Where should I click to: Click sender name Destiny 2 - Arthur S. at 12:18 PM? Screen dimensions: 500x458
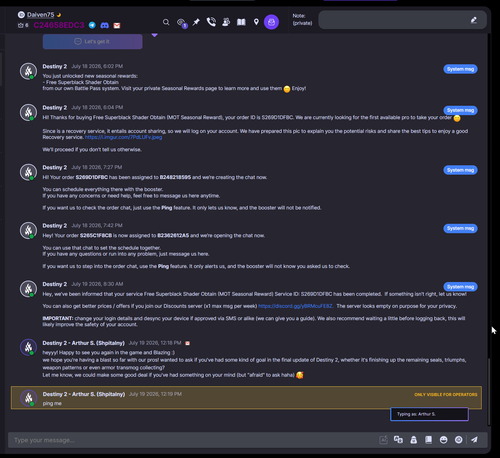(83, 343)
